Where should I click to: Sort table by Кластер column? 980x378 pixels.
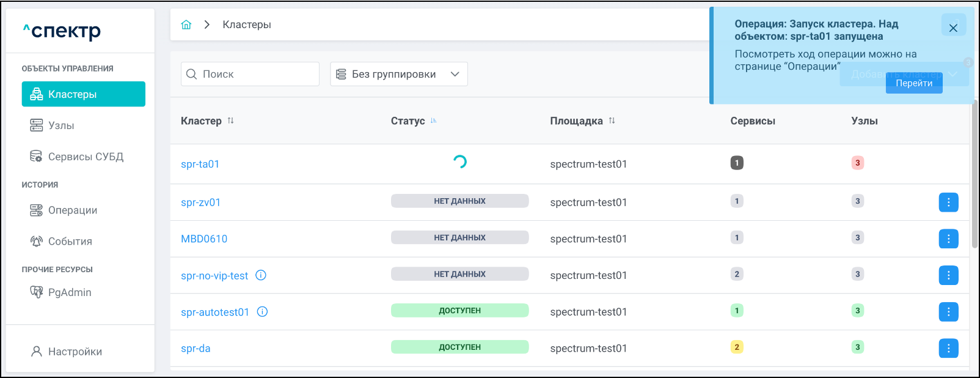230,121
